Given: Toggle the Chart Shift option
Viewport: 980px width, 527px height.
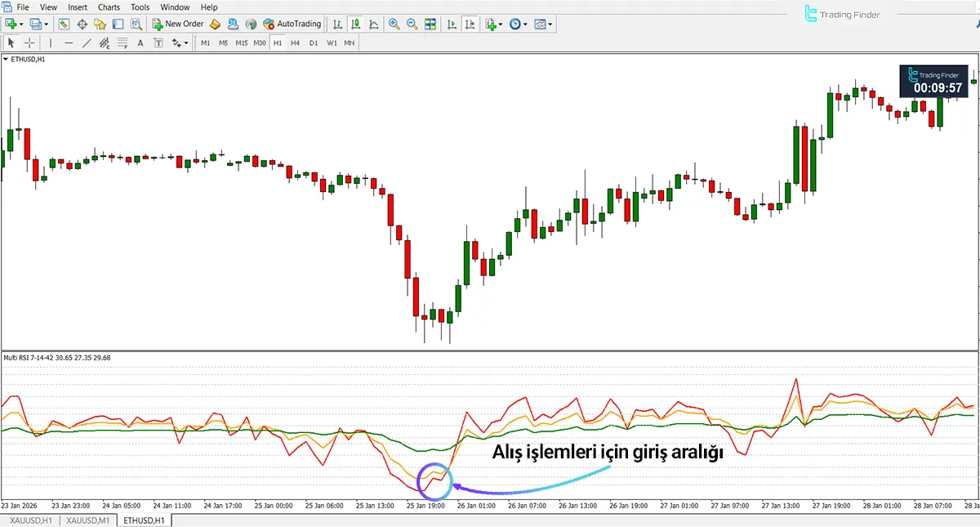Looking at the screenshot, I should [470, 24].
